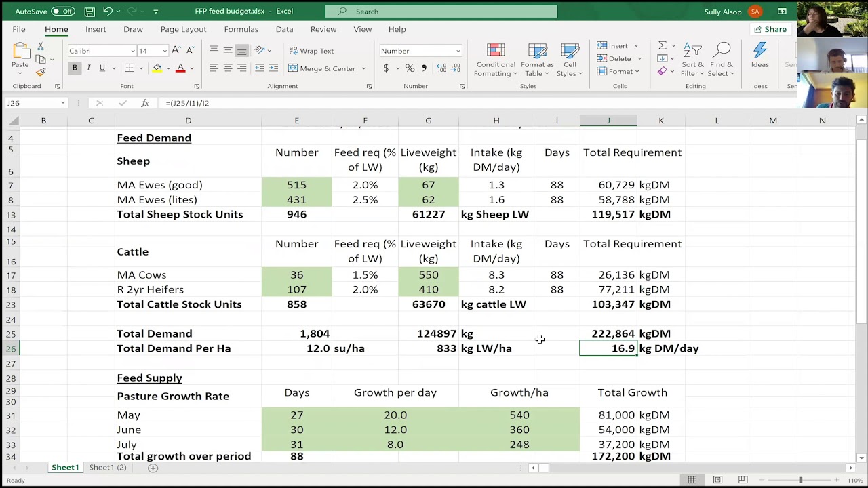Open AutoSum from the sigma icon
The image size is (868, 488).
[663, 45]
